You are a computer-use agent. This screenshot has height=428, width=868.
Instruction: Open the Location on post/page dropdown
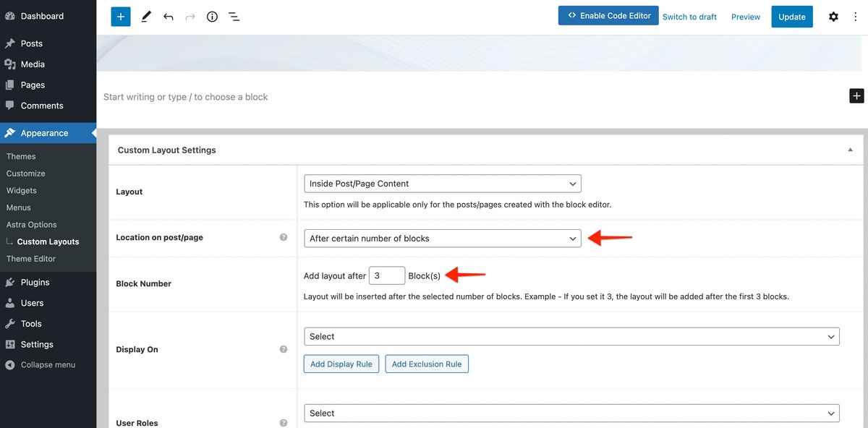[x=443, y=238]
